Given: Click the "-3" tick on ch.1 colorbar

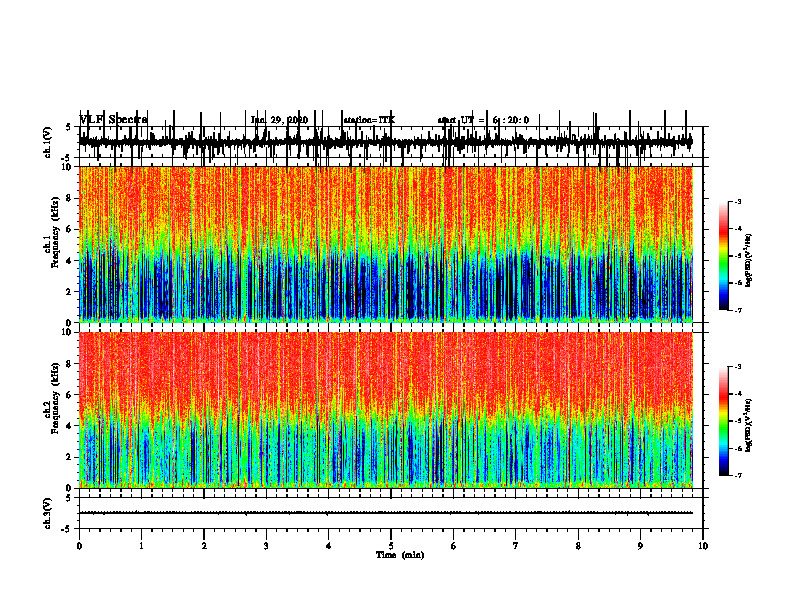Looking at the screenshot, I should [x=738, y=201].
